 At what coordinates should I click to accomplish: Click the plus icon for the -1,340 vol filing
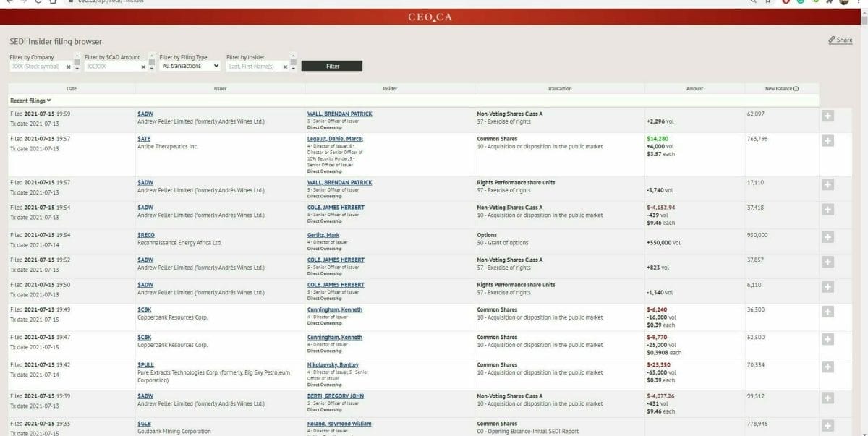pyautogui.click(x=827, y=287)
